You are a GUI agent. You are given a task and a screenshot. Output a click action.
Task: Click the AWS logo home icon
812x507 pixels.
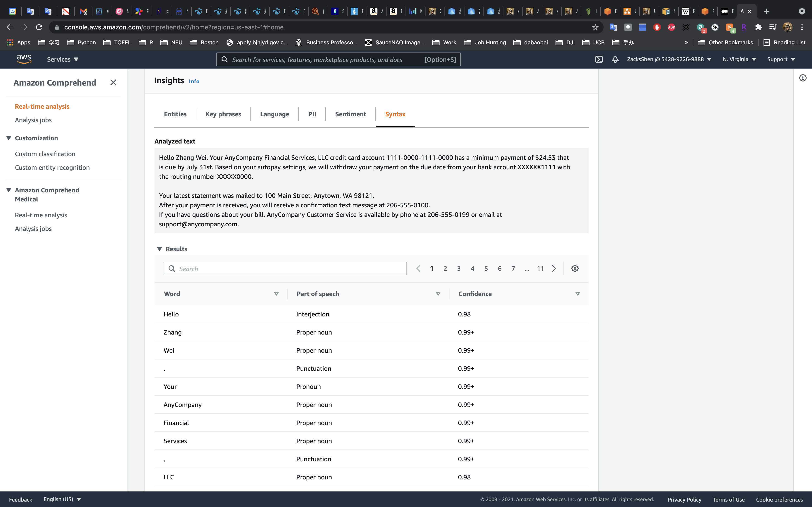coord(24,59)
